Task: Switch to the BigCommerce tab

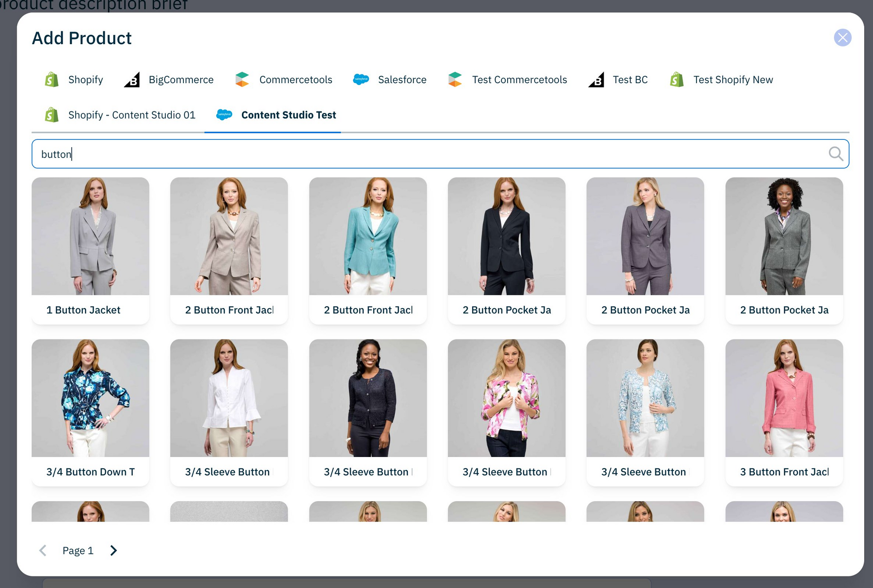Action: point(169,79)
